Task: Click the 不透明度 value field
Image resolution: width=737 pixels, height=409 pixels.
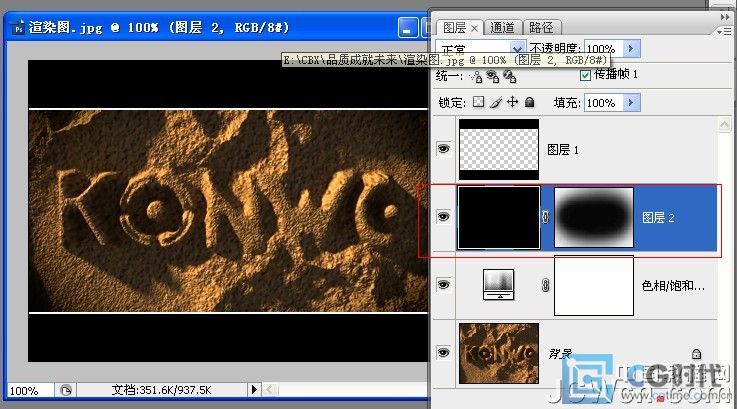Action: [603, 48]
